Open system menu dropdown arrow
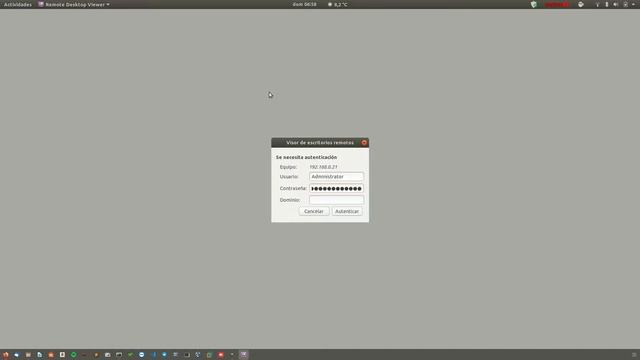The image size is (640, 360). 633,4
